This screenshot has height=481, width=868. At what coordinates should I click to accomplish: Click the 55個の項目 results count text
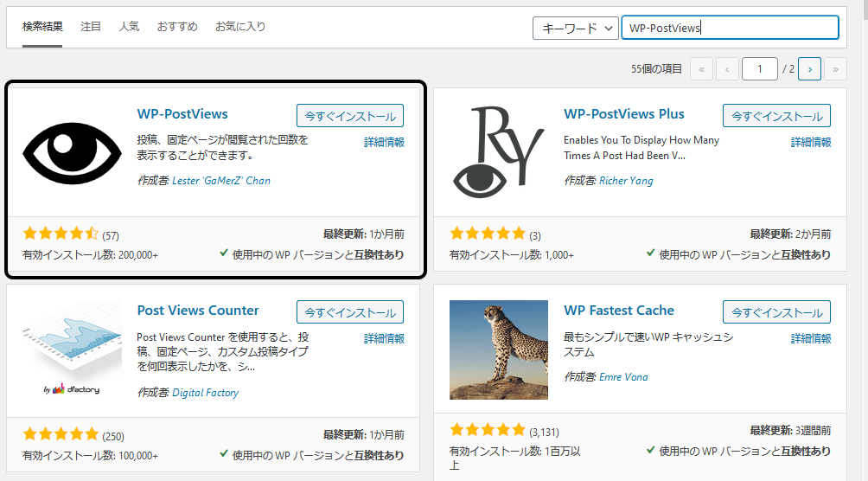656,69
